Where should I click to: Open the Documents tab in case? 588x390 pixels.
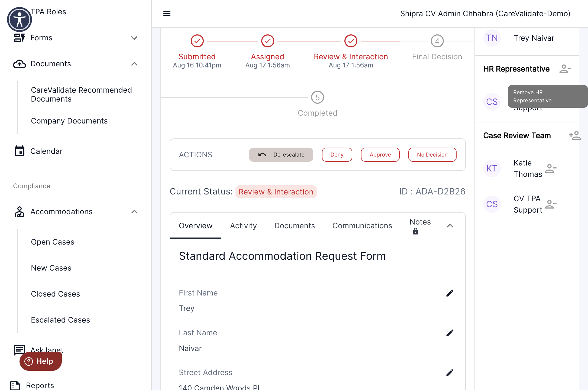click(295, 226)
